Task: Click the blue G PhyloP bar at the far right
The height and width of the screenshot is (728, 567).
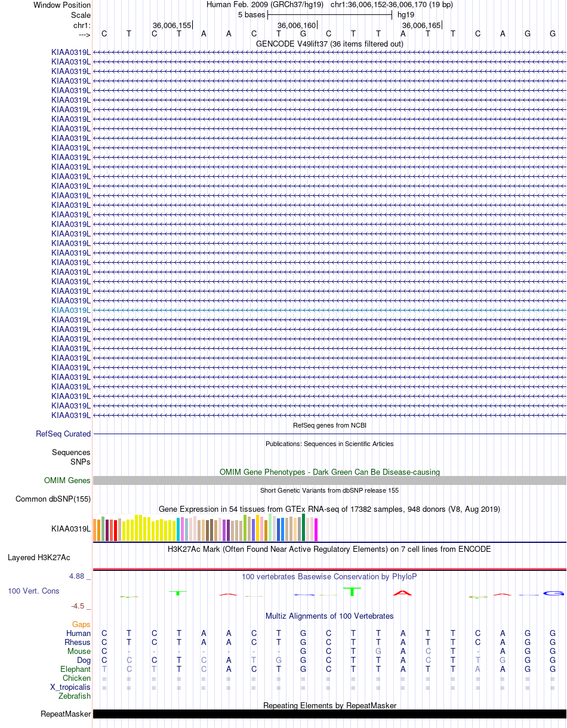Action: click(x=553, y=593)
